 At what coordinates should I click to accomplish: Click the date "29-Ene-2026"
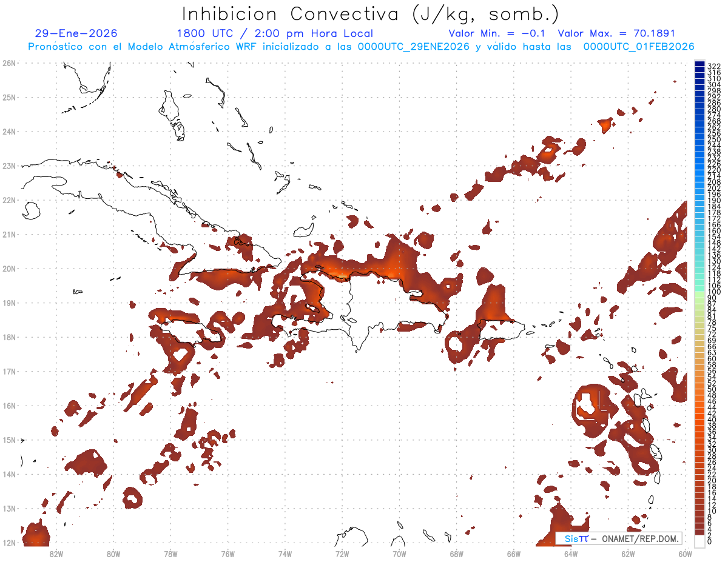tap(76, 33)
